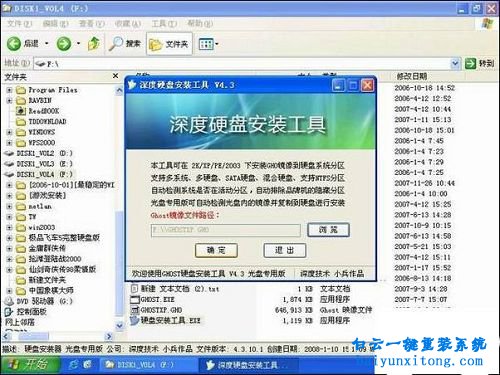
Task: Select GHOSTXP.GHO image file icon
Action: click(134, 310)
